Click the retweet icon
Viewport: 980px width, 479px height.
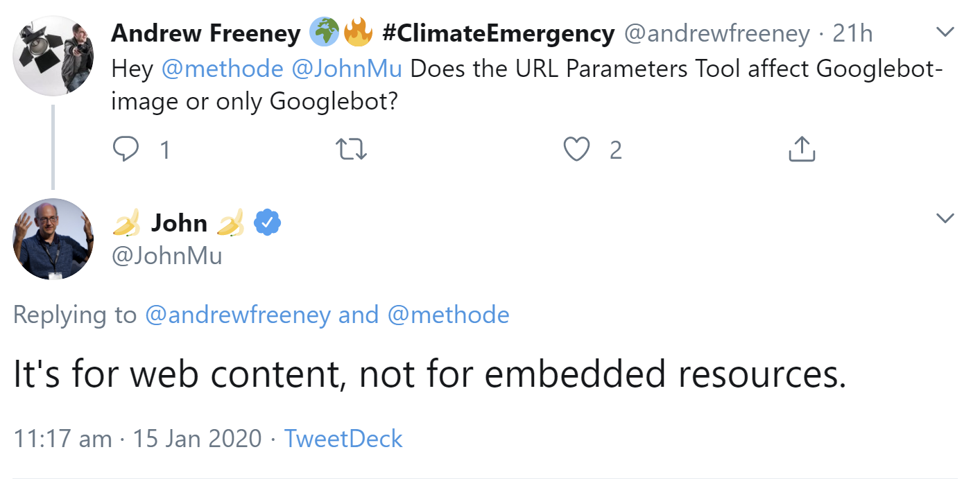pyautogui.click(x=352, y=148)
